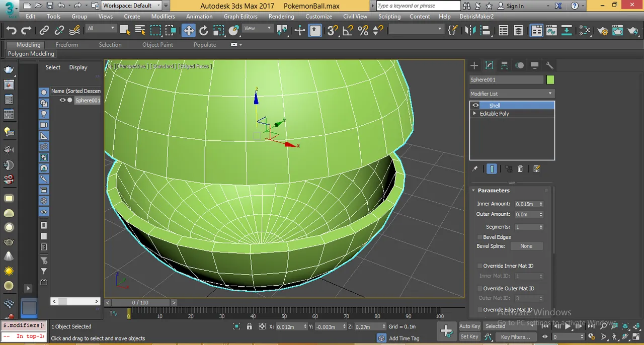This screenshot has width=644, height=345.
Task: Click Pin Stack icon under modifier list
Action: pyautogui.click(x=474, y=169)
